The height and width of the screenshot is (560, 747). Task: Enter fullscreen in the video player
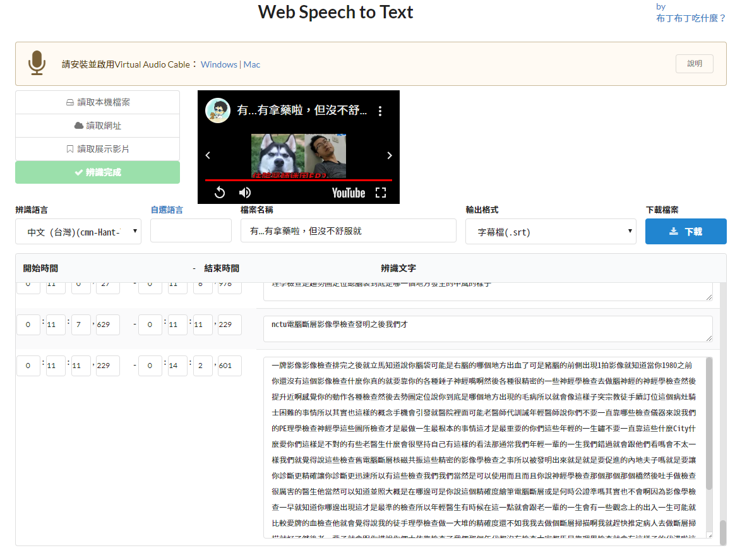pyautogui.click(x=381, y=193)
